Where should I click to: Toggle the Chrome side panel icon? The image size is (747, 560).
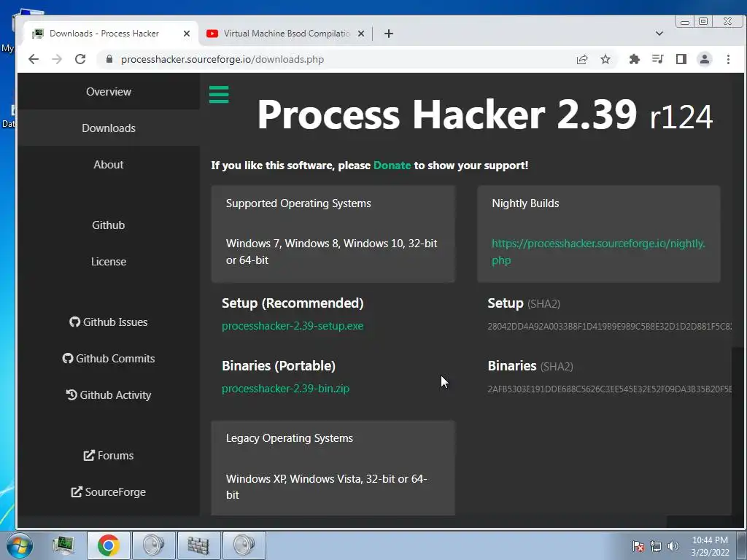click(681, 60)
